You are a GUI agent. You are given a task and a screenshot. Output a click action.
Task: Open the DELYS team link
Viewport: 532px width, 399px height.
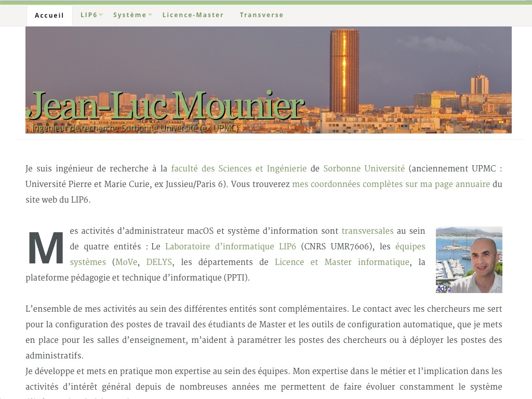(x=158, y=262)
